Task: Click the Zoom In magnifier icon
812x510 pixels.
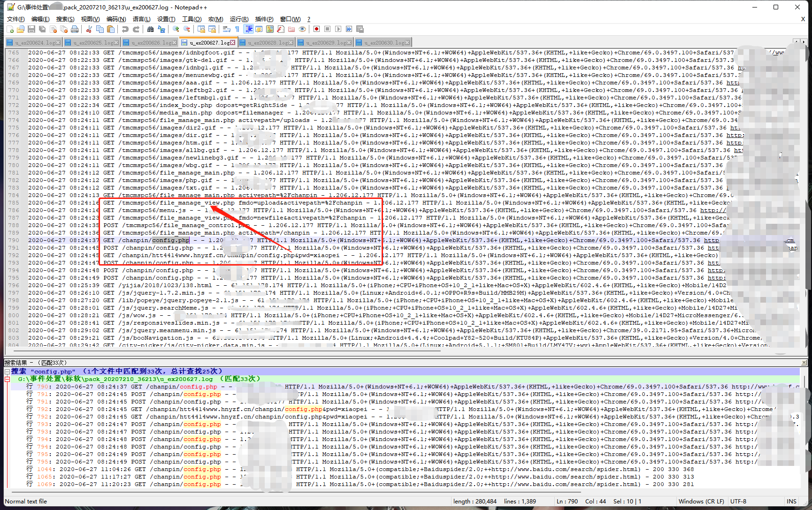Action: coord(176,29)
